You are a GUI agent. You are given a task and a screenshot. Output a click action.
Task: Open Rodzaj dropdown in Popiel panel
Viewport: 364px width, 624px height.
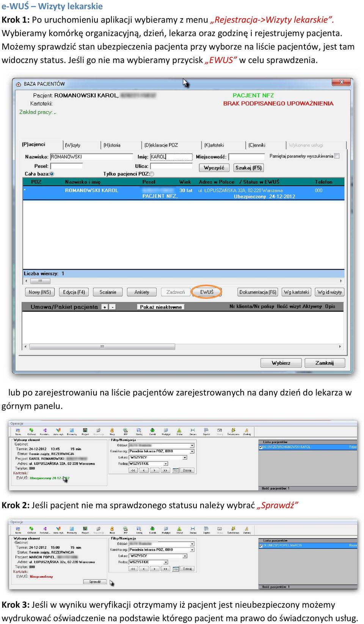tap(166, 562)
